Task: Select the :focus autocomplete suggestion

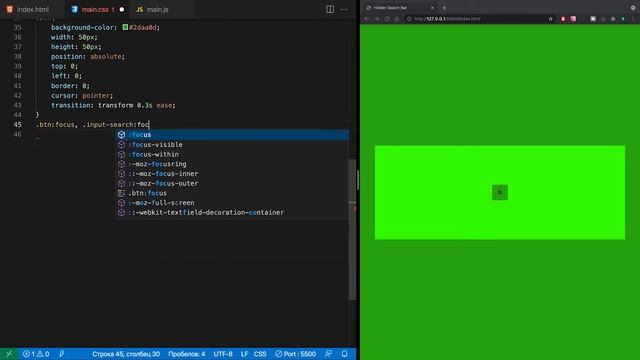Action: 232,135
